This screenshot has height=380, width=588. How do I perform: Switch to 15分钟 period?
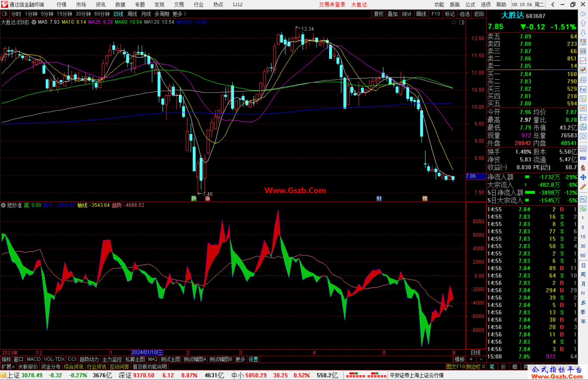64,14
